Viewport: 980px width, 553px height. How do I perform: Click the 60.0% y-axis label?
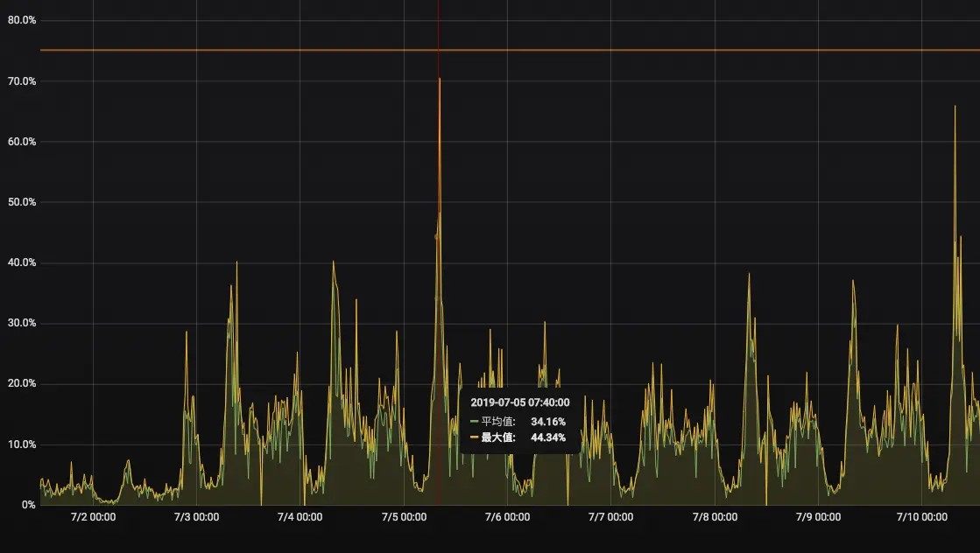pos(22,142)
